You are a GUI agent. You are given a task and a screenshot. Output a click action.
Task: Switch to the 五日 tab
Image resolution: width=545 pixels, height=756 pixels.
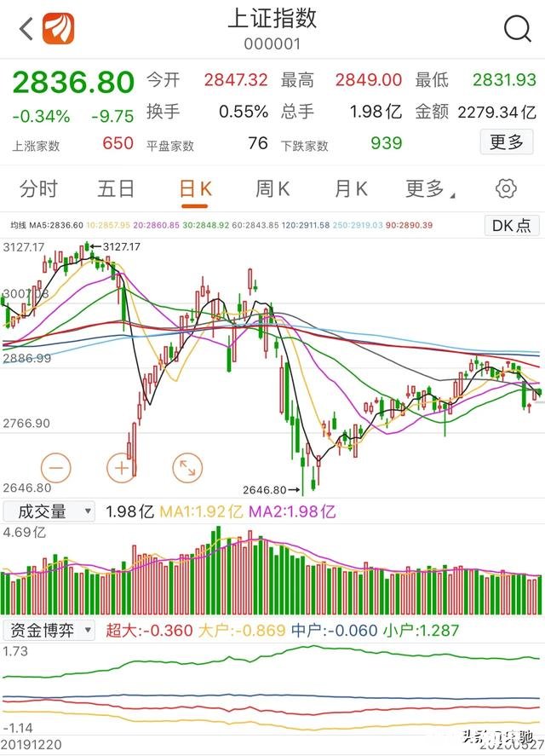point(116,189)
